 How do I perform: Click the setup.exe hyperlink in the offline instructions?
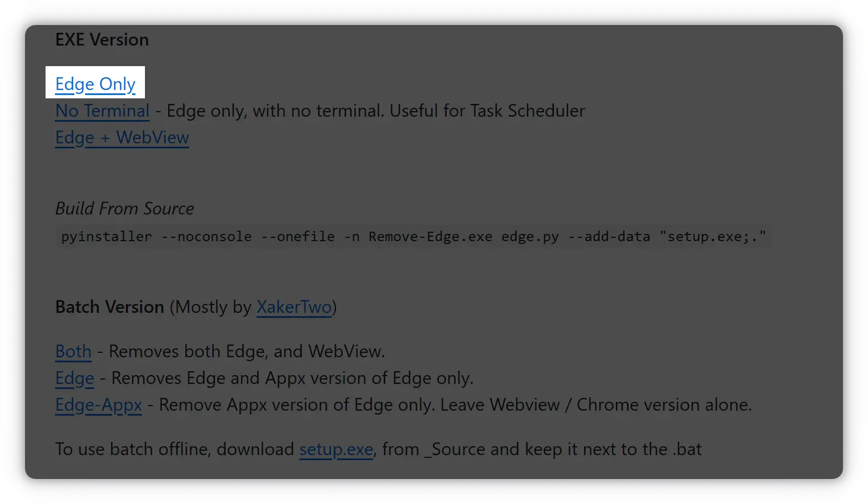pos(336,449)
